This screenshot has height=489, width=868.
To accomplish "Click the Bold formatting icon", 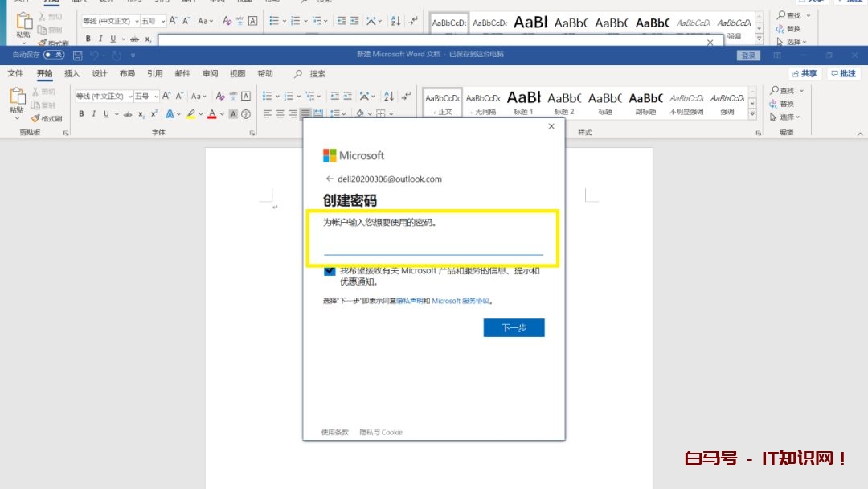I will pos(81,114).
